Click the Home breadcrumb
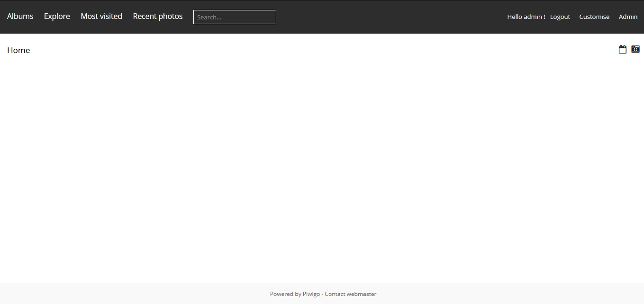Image resolution: width=644 pixels, height=304 pixels. (18, 51)
